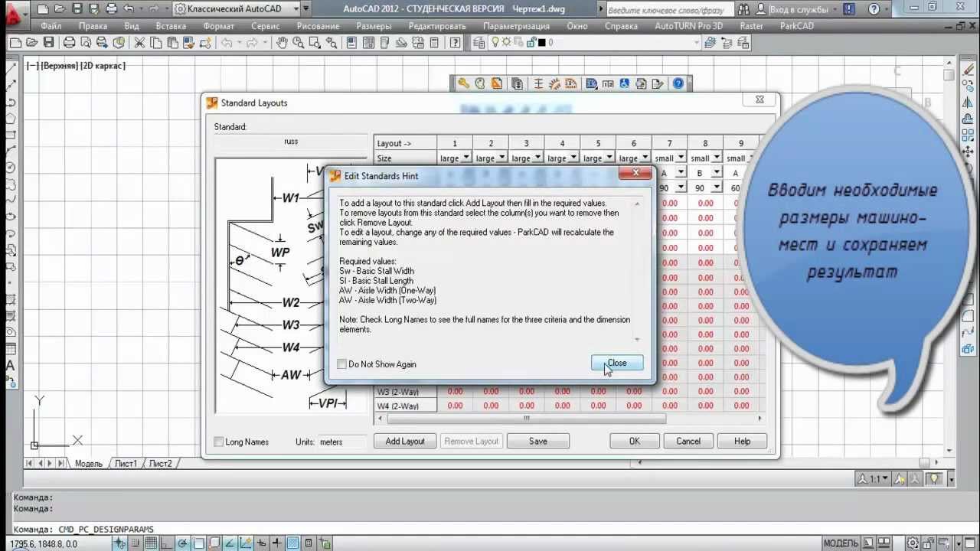The image size is (980, 551).
Task: Click vertical scrollbar in hint text box
Action: [637, 271]
